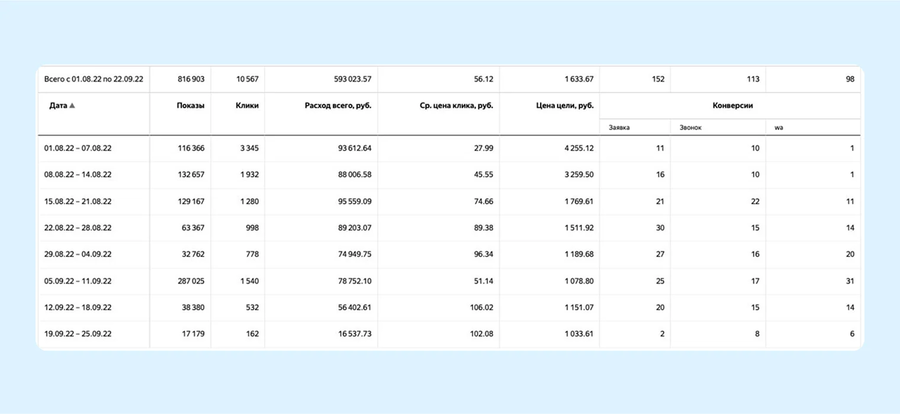
Task: Click goal price cell 3 259.50
Action: (x=579, y=175)
